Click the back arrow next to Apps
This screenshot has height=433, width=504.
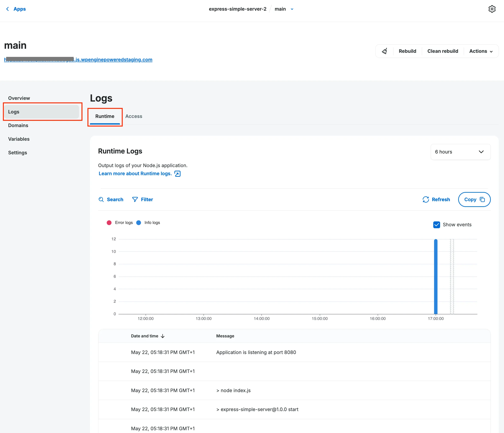7,9
